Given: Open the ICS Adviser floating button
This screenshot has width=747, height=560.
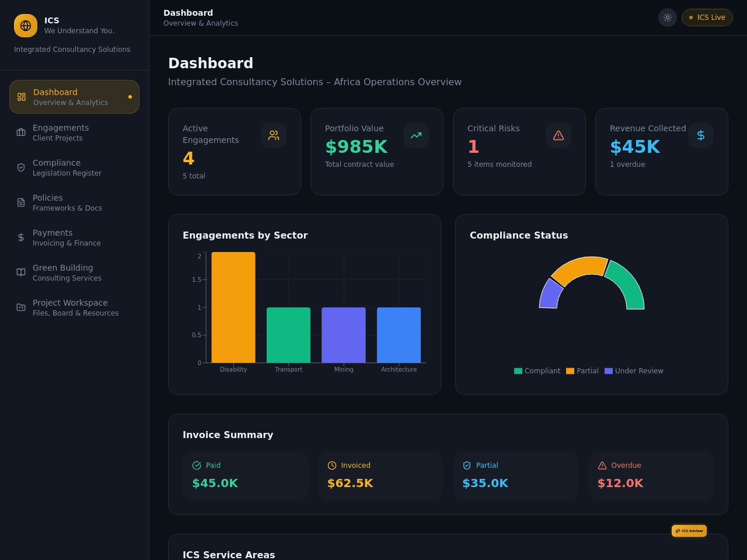Looking at the screenshot, I should coord(689,531).
